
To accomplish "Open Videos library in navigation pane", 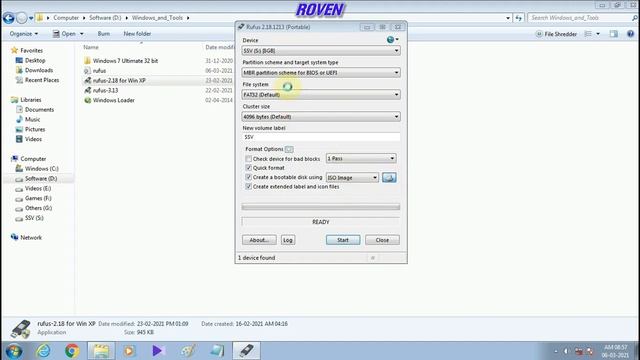I will coord(29,139).
